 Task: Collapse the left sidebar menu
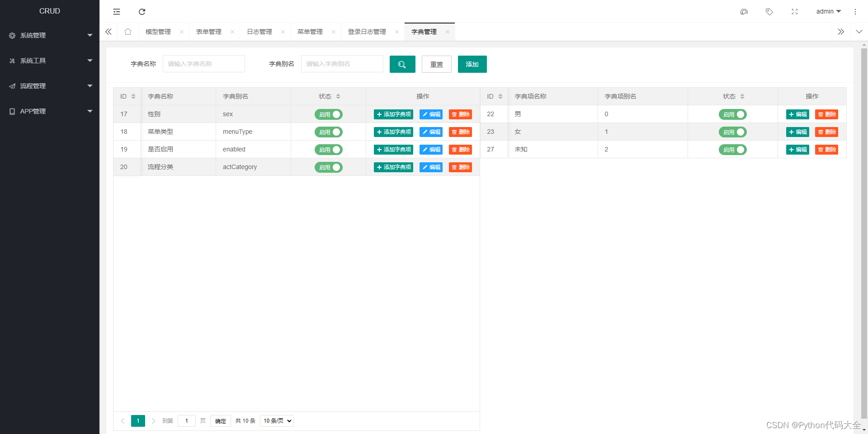click(116, 11)
